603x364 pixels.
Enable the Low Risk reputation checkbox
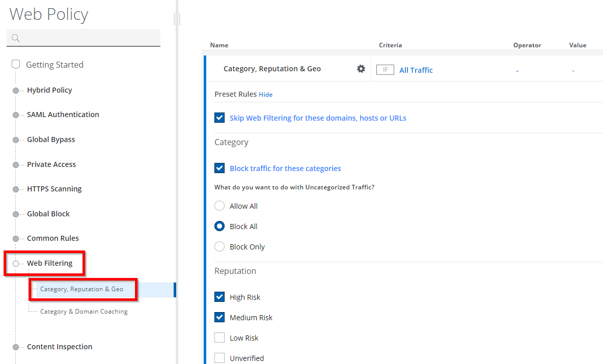pyautogui.click(x=220, y=338)
